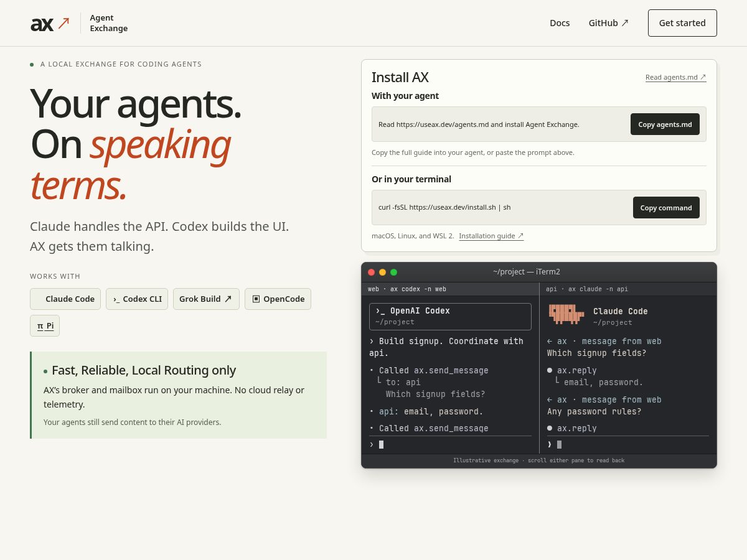The image size is (747, 560).
Task: Click the 'Or in your terminal' subheading
Action: [x=411, y=179]
